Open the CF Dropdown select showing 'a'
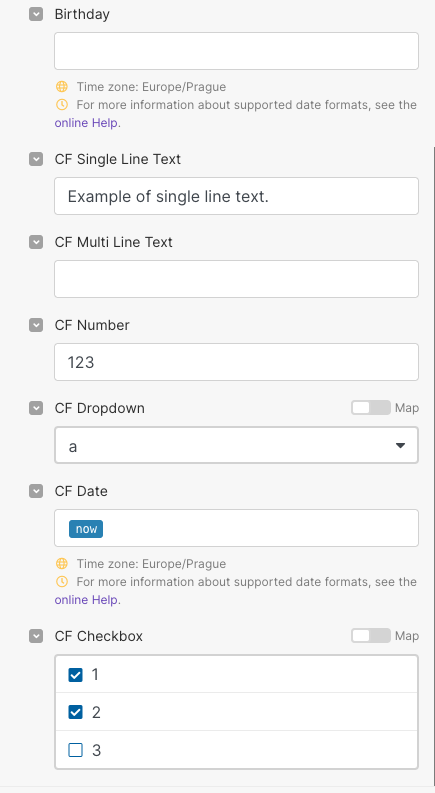The width and height of the screenshot is (435, 793). tap(236, 445)
